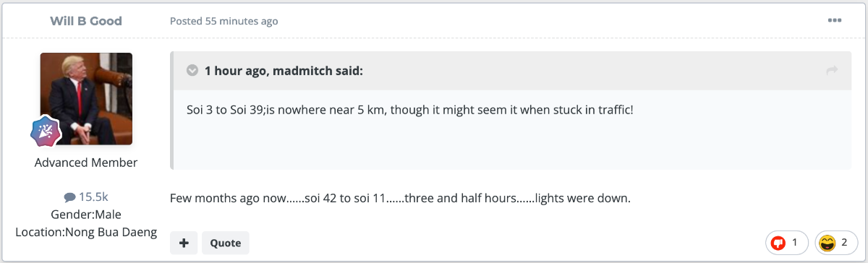Open the 15.5k post count link

(93, 197)
